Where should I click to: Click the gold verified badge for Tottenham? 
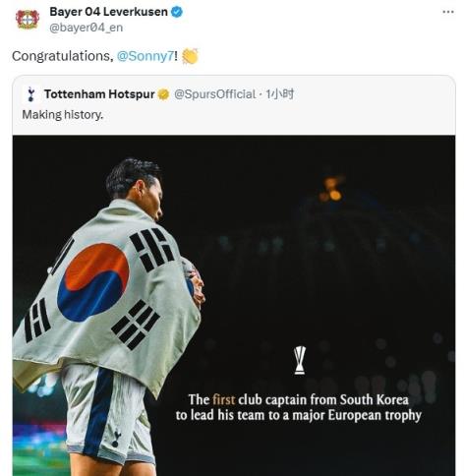click(163, 94)
